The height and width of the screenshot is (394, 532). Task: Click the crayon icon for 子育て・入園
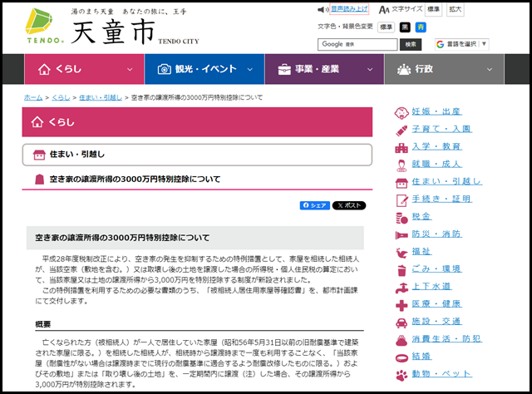[x=401, y=131]
